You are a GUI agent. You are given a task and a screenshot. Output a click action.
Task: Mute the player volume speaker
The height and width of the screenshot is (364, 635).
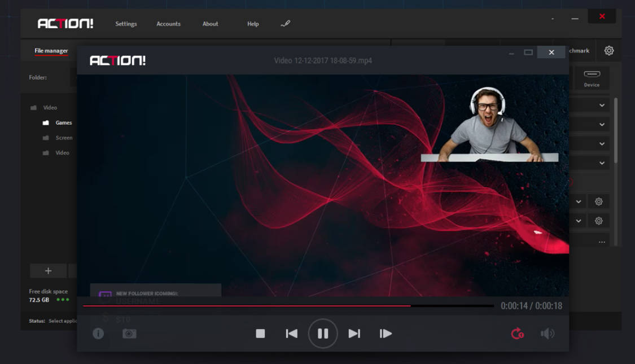pos(548,334)
